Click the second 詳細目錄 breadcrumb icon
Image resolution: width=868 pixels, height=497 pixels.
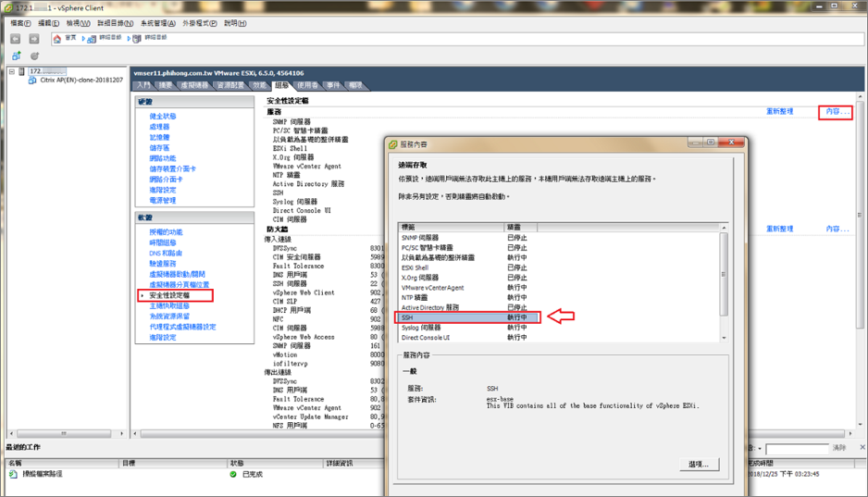click(x=137, y=39)
